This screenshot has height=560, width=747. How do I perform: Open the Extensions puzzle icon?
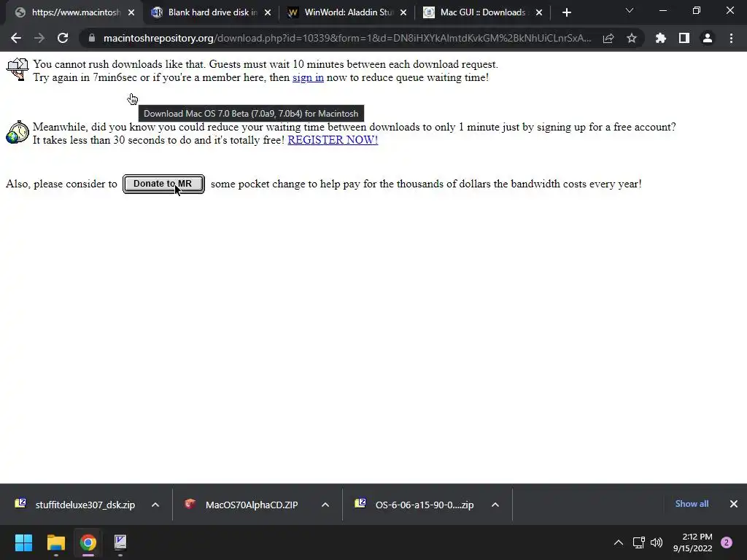click(x=661, y=38)
